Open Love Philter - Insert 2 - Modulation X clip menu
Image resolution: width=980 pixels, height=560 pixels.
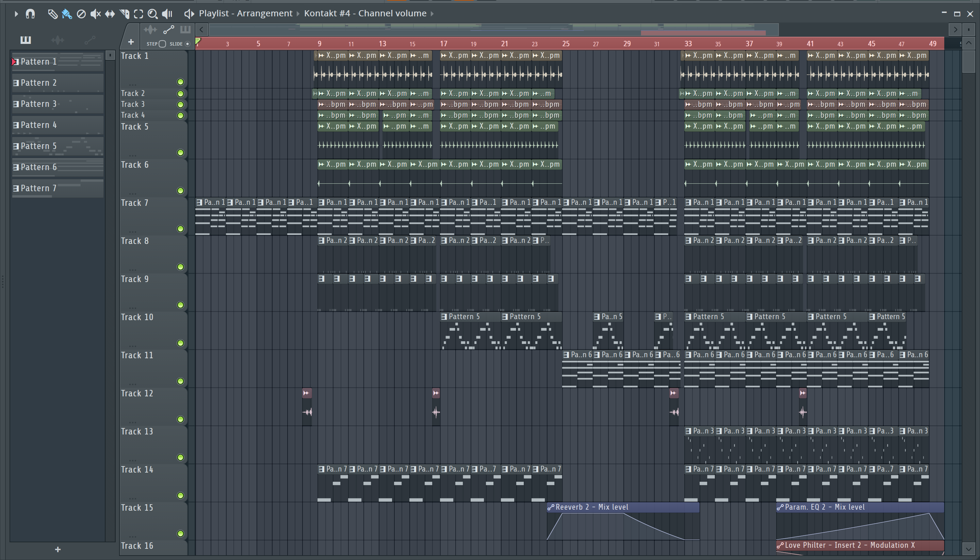point(780,545)
